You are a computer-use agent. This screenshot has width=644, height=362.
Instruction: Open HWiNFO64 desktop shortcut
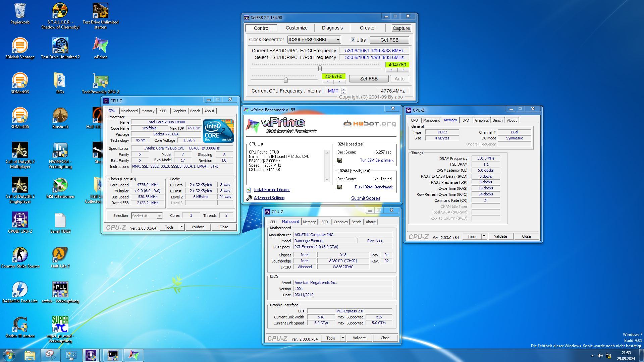tap(60, 150)
